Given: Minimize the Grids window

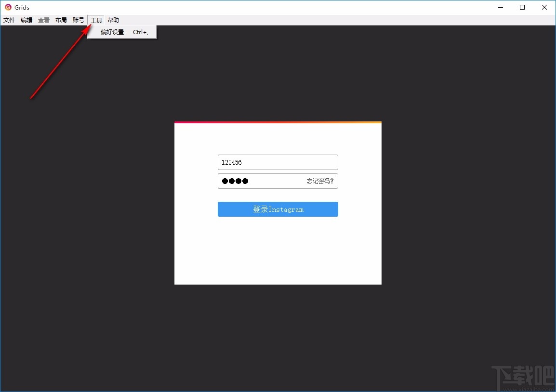Looking at the screenshot, I should click(501, 7).
